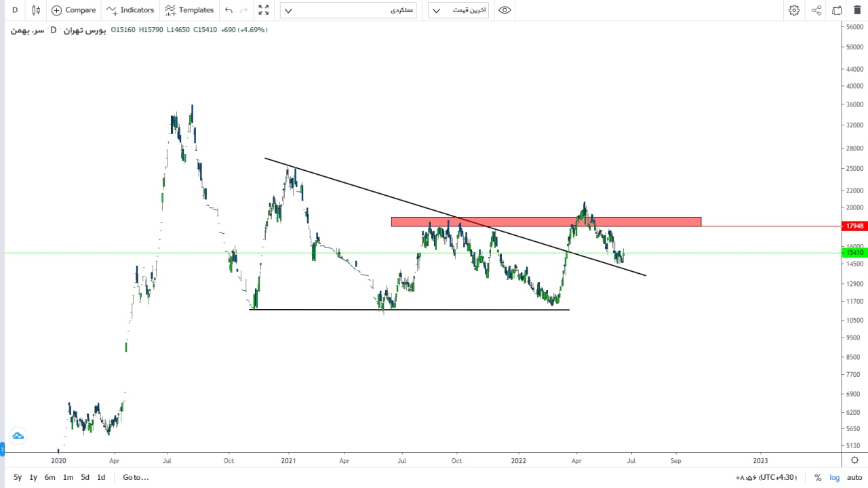Click the 2021 label on time axis
Image resolution: width=868 pixels, height=488 pixels.
290,460
